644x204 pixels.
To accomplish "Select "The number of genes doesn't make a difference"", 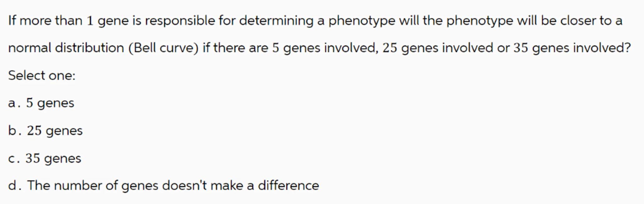I will click(x=173, y=186).
